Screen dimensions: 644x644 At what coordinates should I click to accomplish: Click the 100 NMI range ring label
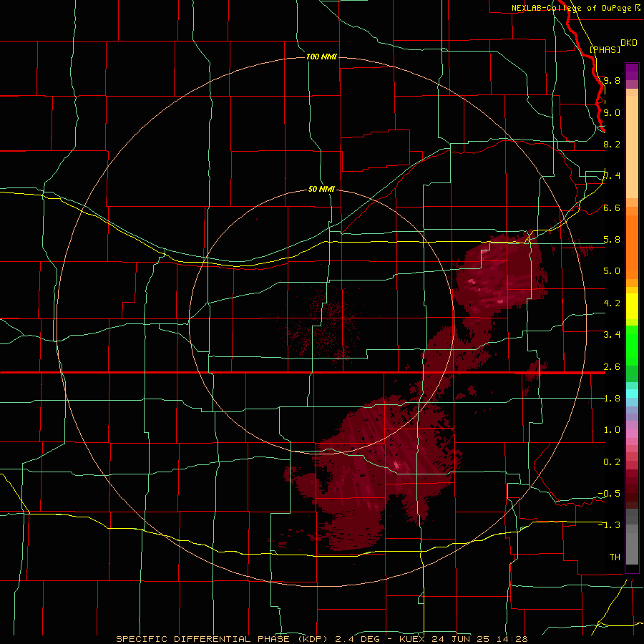[x=321, y=57]
